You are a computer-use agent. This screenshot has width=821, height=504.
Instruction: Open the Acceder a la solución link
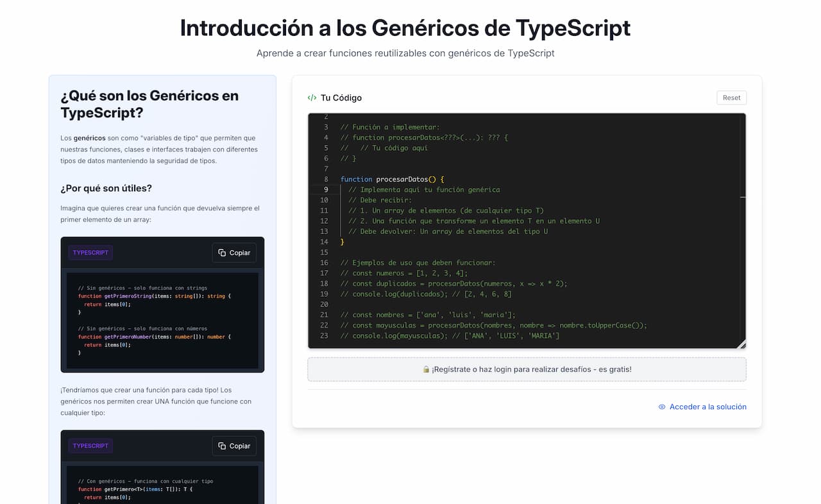click(707, 407)
